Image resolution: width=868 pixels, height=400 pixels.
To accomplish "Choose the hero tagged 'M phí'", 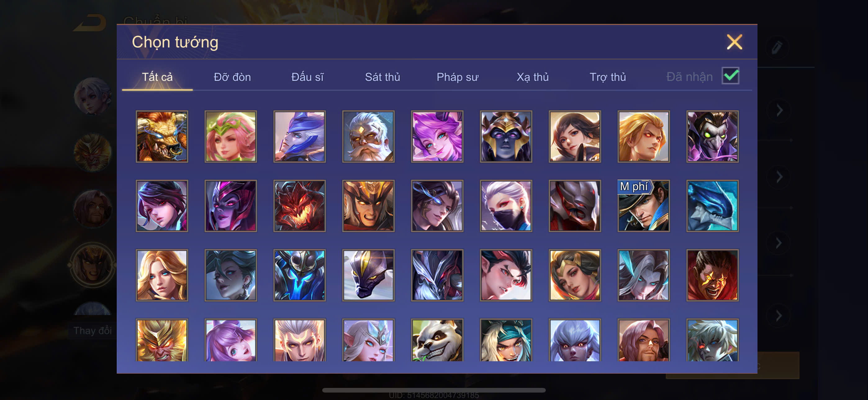I will [643, 206].
